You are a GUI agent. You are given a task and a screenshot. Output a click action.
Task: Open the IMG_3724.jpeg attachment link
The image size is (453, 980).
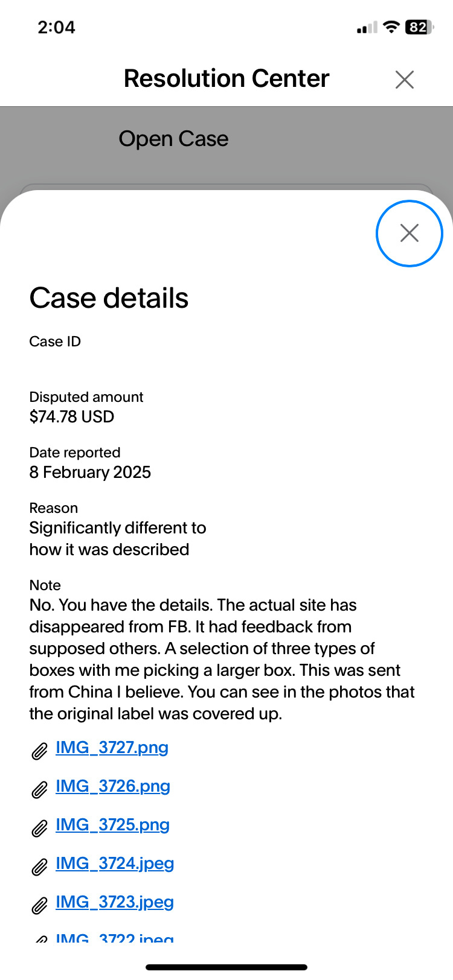click(115, 864)
